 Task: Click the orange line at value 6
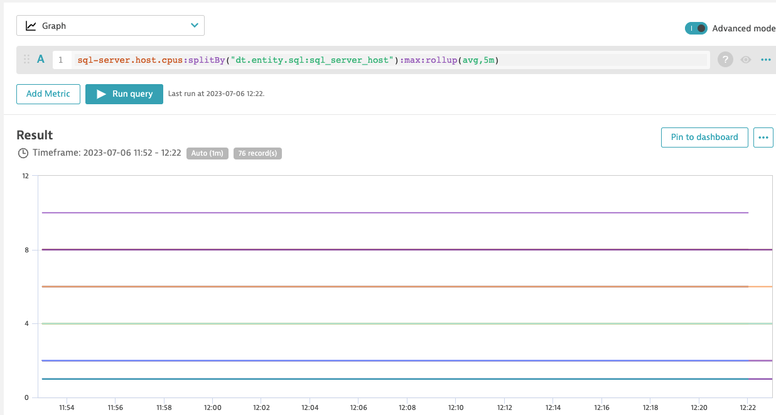coord(400,287)
